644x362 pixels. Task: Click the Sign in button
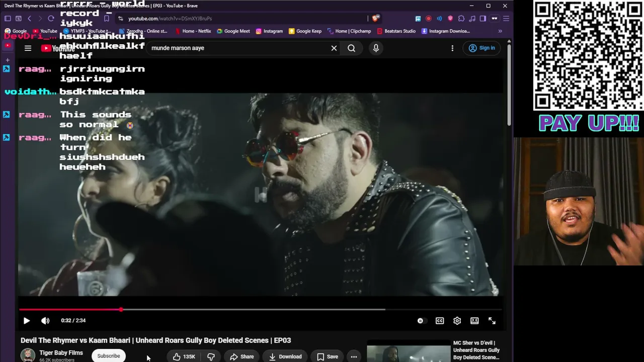(482, 48)
